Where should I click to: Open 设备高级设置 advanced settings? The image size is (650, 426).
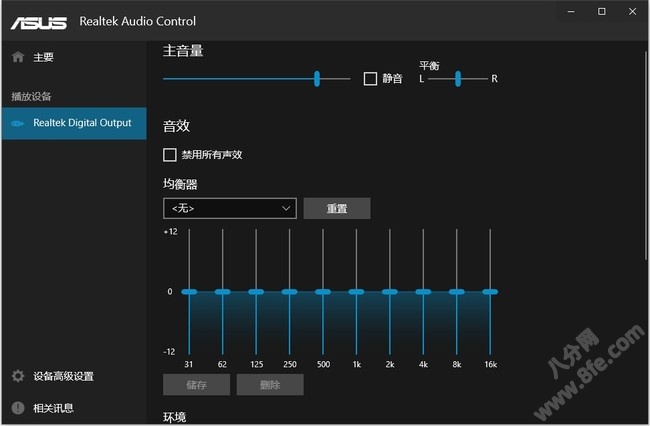click(74, 376)
